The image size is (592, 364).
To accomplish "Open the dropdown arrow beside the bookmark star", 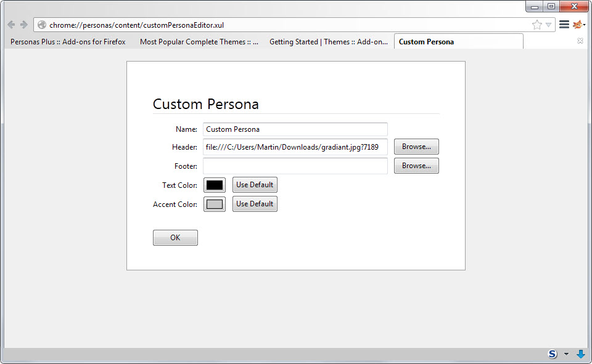I will (549, 25).
